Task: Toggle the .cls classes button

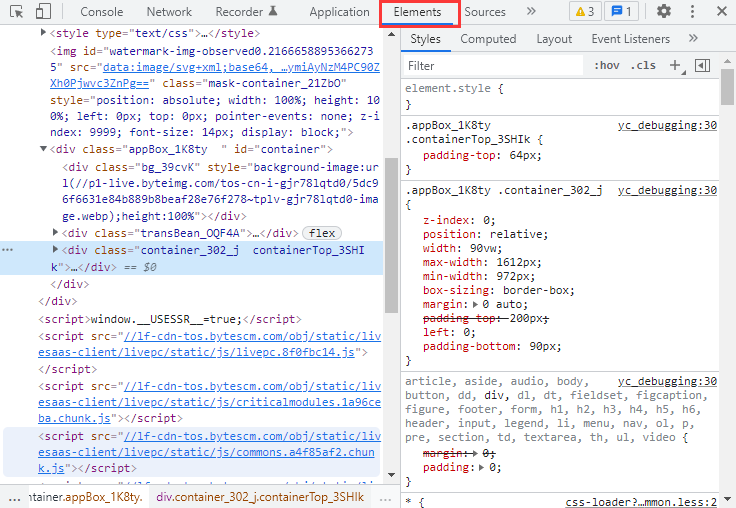Action: [643, 66]
